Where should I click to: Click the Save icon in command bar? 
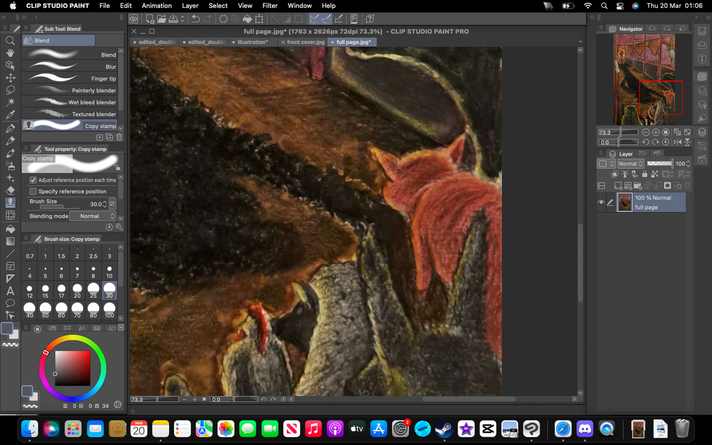pos(173,19)
